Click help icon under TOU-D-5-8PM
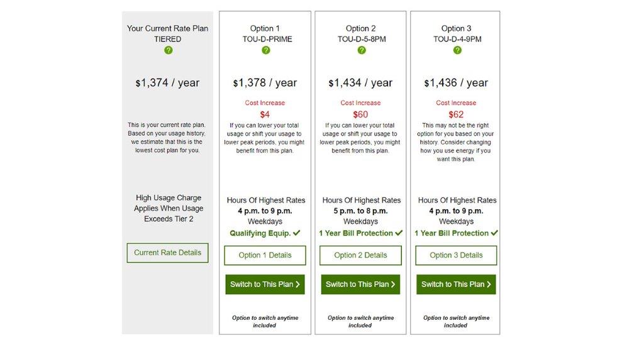 point(361,50)
